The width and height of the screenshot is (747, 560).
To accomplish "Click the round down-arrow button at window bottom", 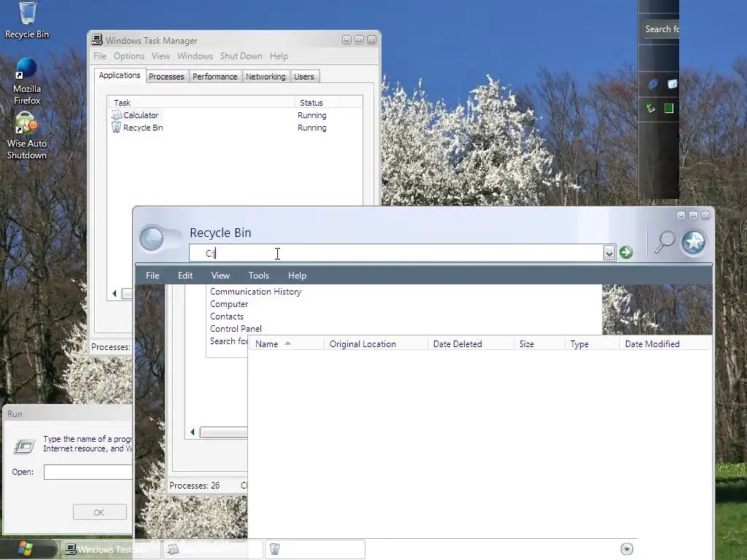I will coord(627,549).
